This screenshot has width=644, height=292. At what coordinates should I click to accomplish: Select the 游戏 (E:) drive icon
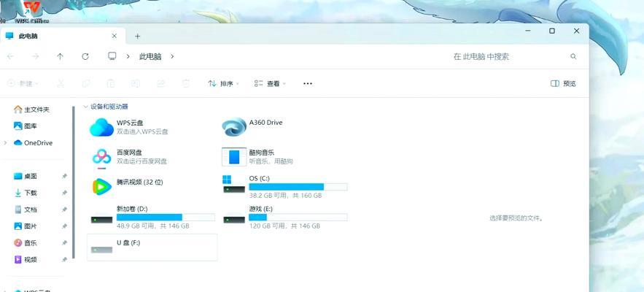pyautogui.click(x=233, y=220)
